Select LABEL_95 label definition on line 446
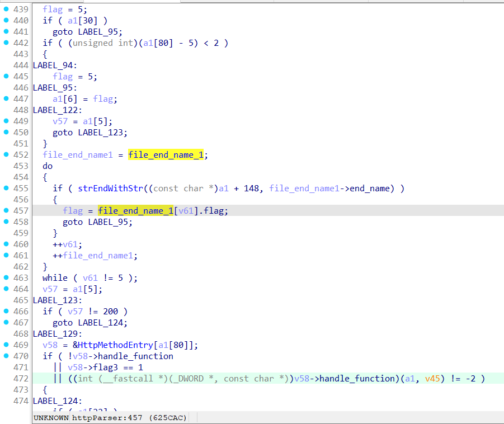This screenshot has width=504, height=424. (55, 88)
